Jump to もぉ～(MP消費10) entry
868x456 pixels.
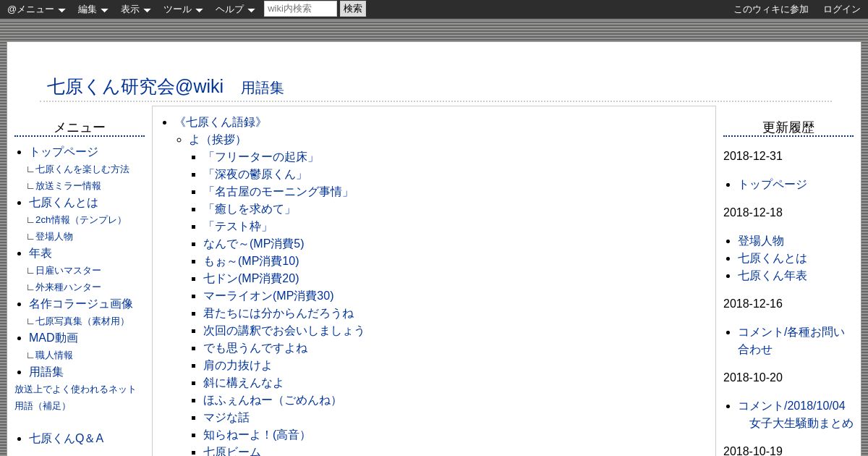pos(251,261)
